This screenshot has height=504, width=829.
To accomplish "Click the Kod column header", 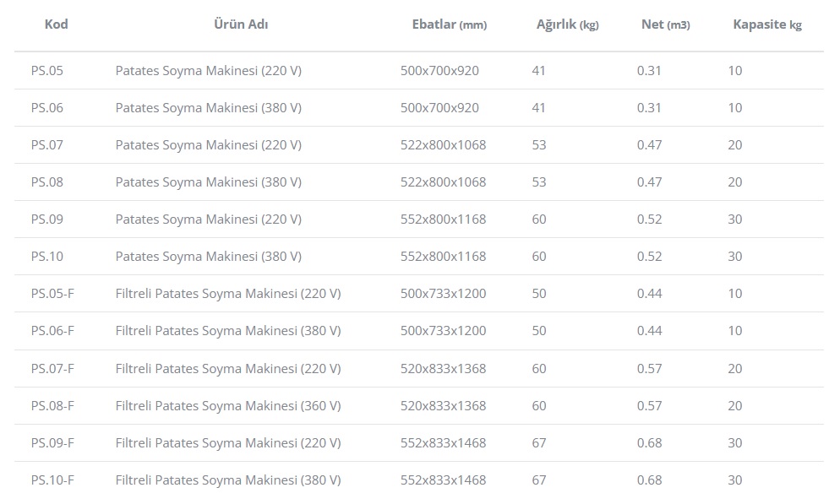I will (x=56, y=24).
